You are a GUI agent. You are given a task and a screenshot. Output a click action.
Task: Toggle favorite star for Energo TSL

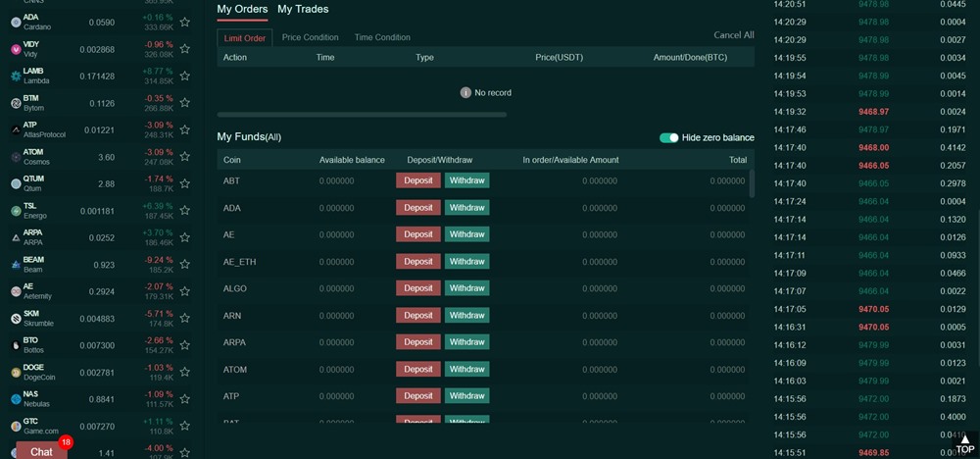184,211
